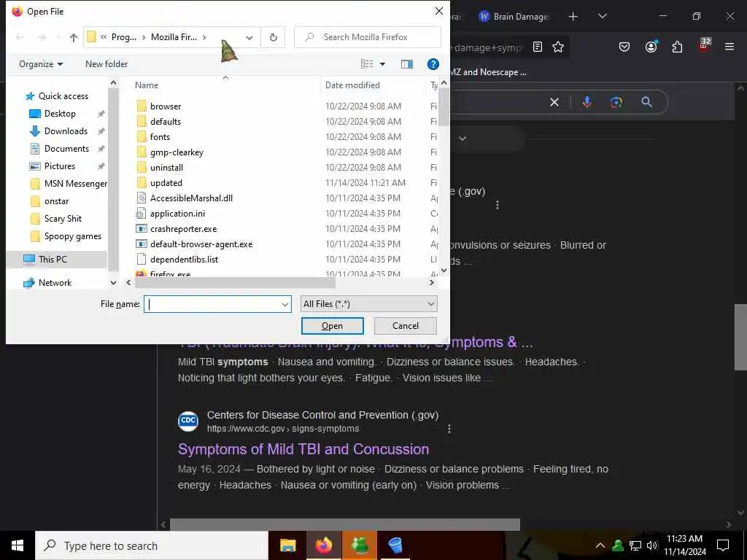747x560 pixels.
Task: Open the Spoopy games folder
Action: [x=72, y=236]
